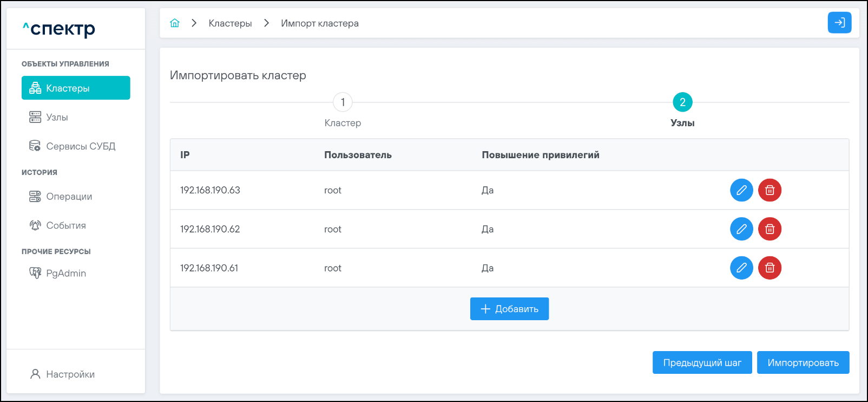Edit node 192.168.190.63 with pencil icon
The width and height of the screenshot is (868, 402).
(x=741, y=190)
